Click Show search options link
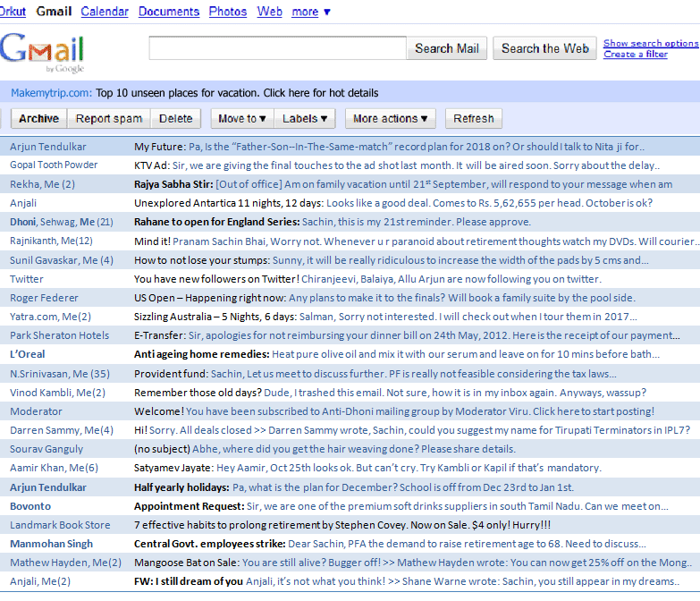The width and height of the screenshot is (700, 601). click(651, 43)
